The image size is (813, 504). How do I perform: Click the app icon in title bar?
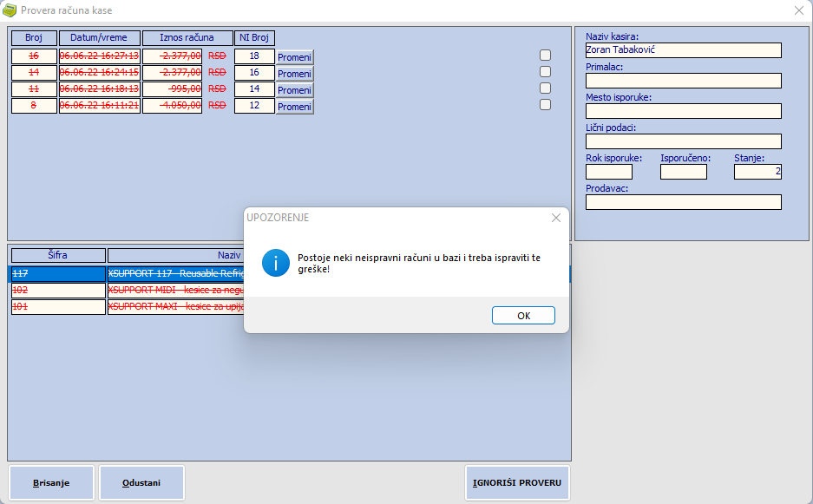[10, 10]
